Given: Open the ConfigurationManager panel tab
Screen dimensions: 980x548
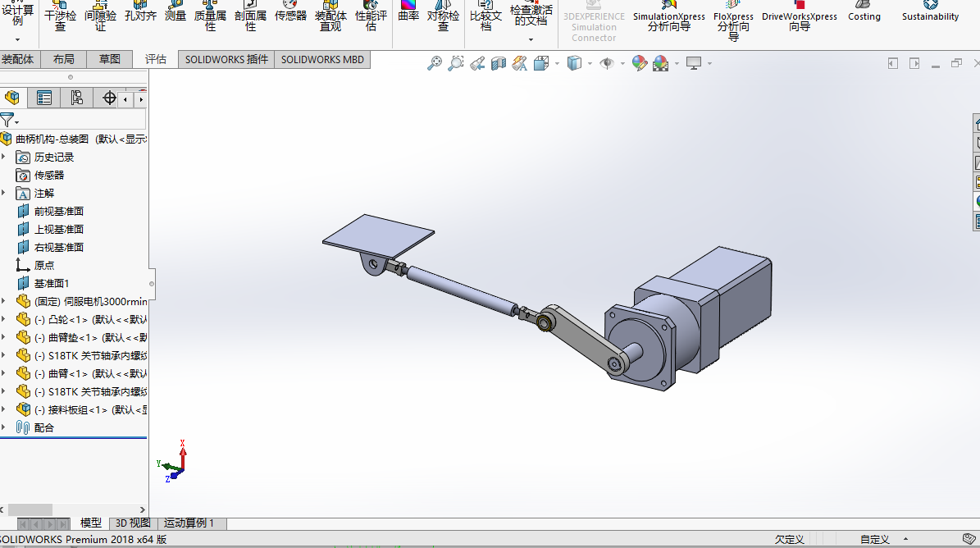Looking at the screenshot, I should click(x=76, y=98).
